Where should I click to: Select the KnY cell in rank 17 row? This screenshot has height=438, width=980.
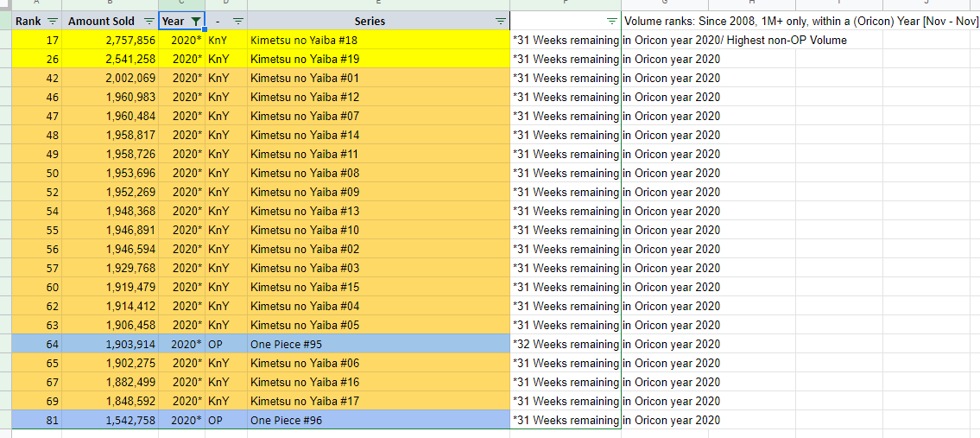(x=226, y=41)
